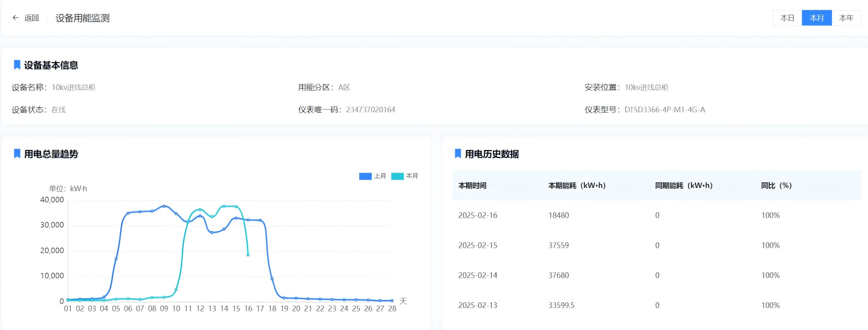
Task: Select the 本月 tab at top right
Action: coord(817,18)
